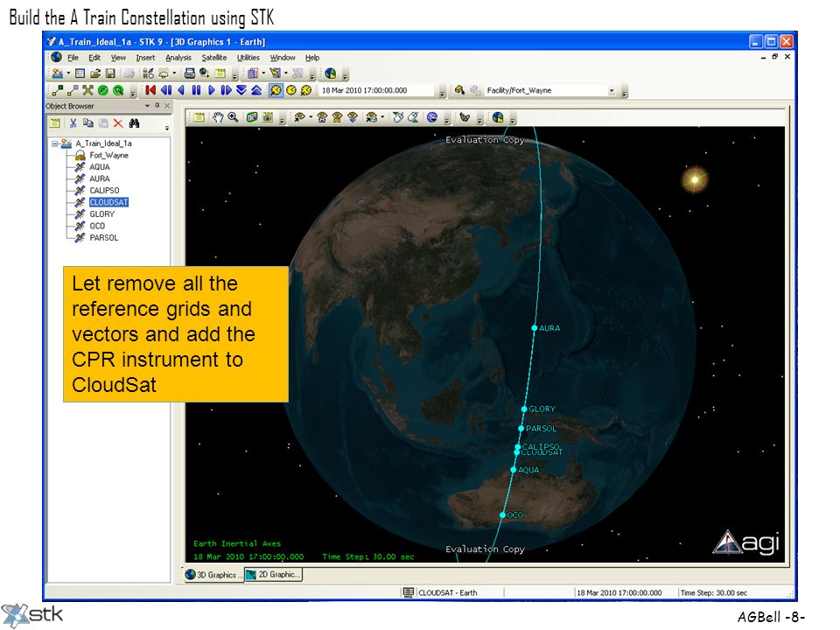Open the Satellite menu
840x630 pixels.
tap(213, 58)
